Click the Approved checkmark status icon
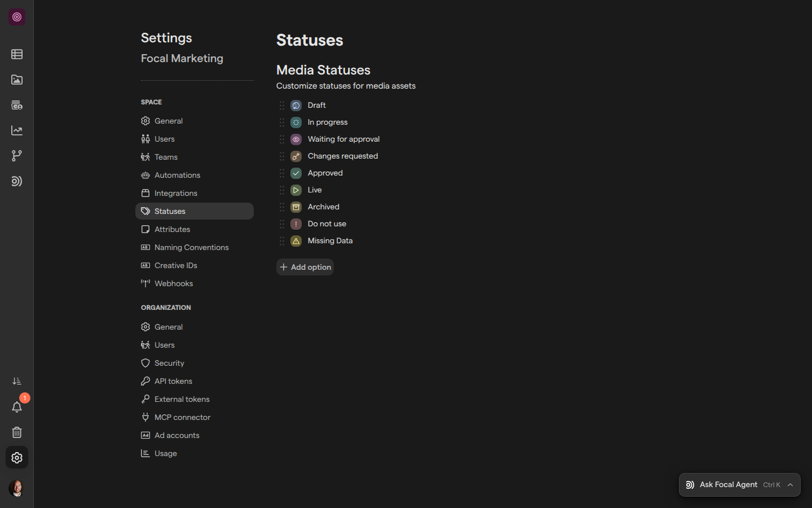 click(296, 173)
